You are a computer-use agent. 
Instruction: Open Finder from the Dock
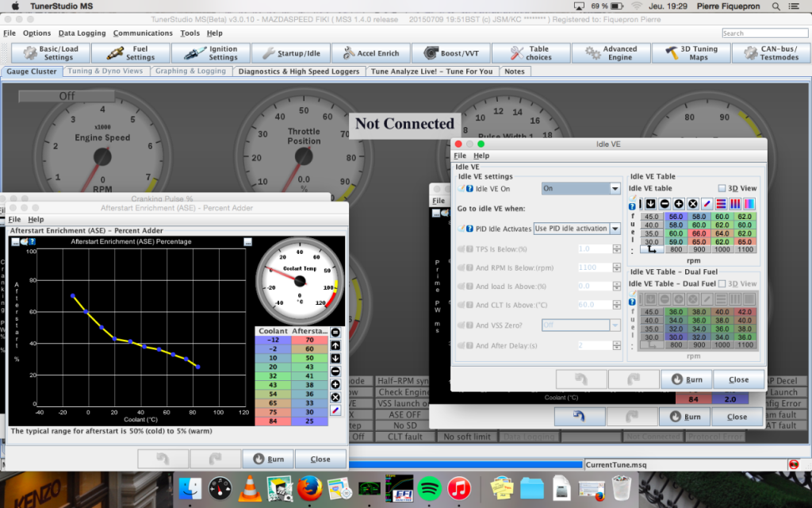click(x=190, y=488)
